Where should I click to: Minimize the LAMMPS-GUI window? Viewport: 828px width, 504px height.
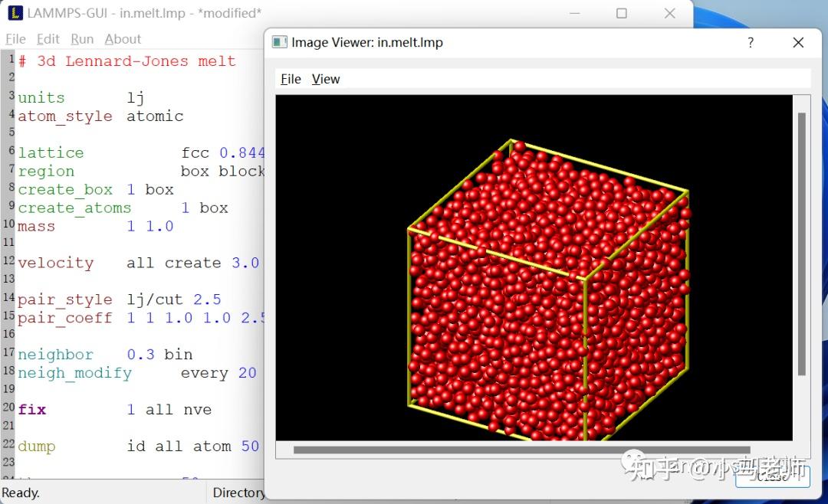pos(574,13)
